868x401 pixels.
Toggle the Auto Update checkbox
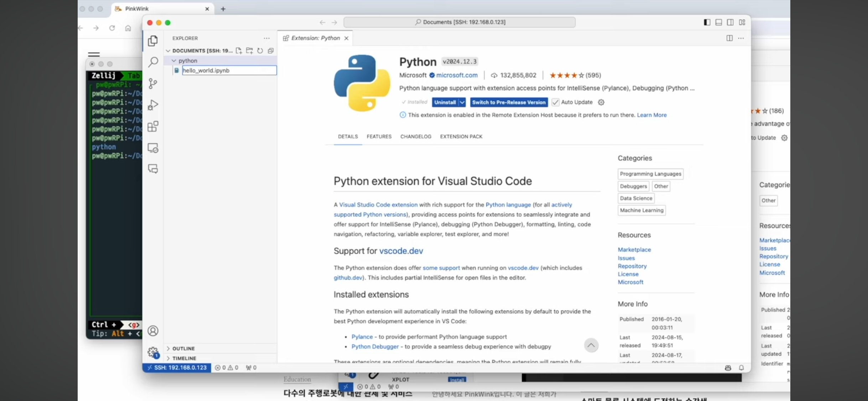coord(555,102)
